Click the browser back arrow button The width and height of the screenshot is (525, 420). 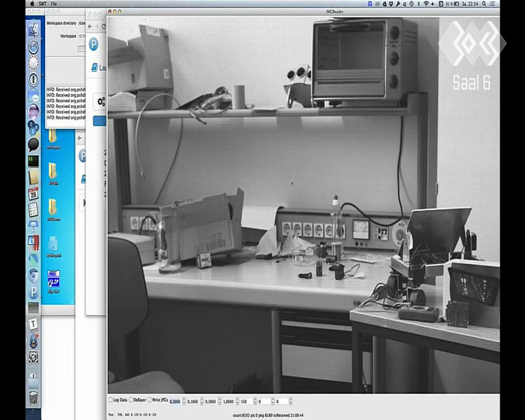pos(90,26)
